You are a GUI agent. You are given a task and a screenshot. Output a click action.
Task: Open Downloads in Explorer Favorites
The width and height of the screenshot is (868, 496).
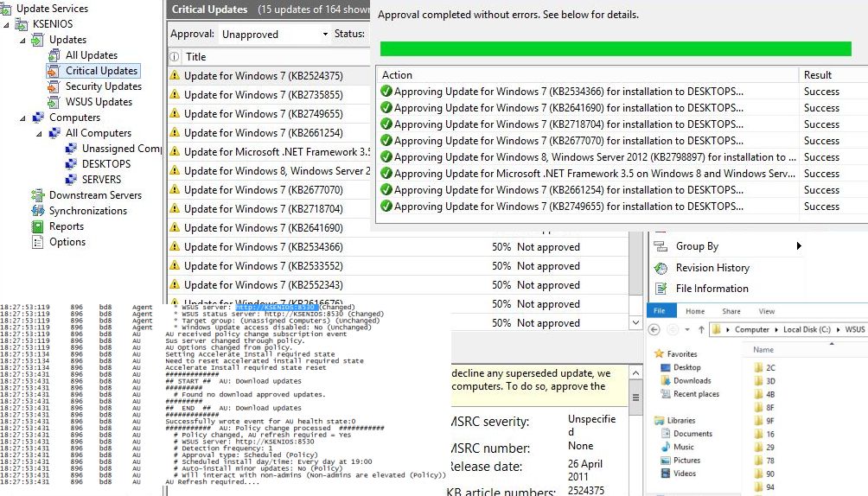692,381
